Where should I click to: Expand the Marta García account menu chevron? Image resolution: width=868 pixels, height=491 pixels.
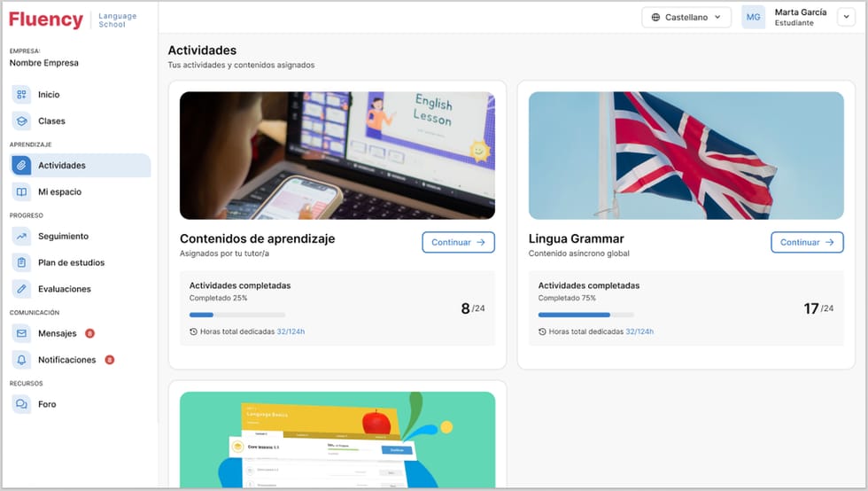[x=846, y=17]
